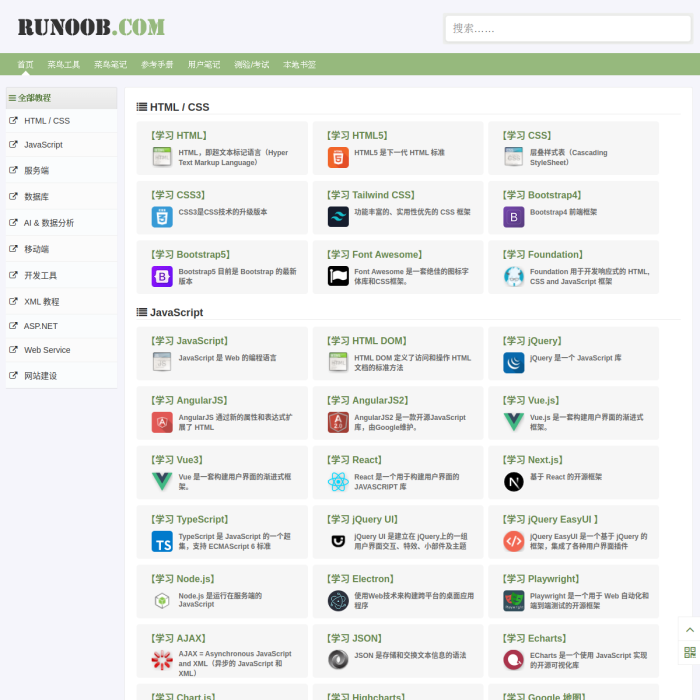The width and height of the screenshot is (700, 700).
Task: Open 菜鸟工具 in the navigation bar
Action: click(x=64, y=65)
